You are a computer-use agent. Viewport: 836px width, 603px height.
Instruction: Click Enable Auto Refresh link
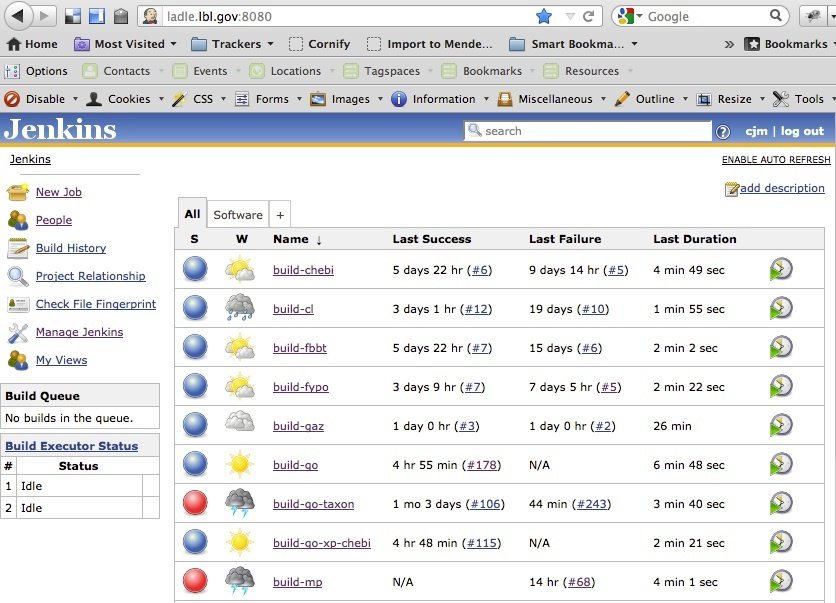click(x=776, y=159)
